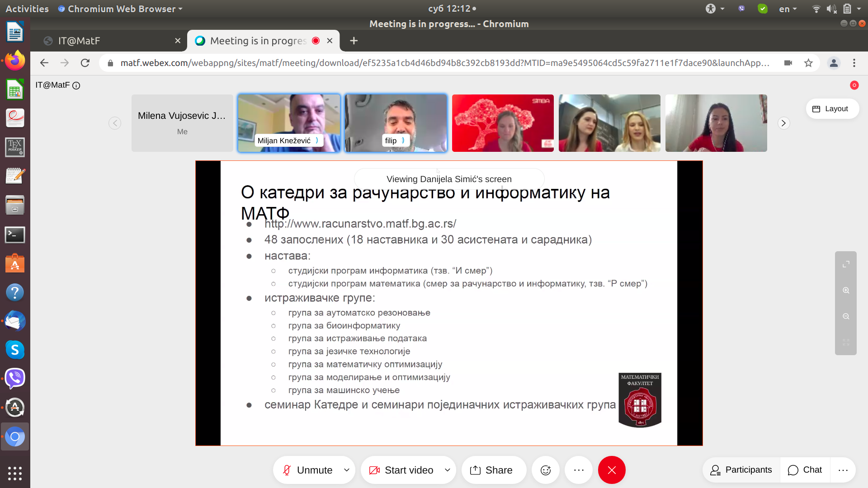This screenshot has width=868, height=488.
Task: Click the Share button
Action: [x=491, y=470]
